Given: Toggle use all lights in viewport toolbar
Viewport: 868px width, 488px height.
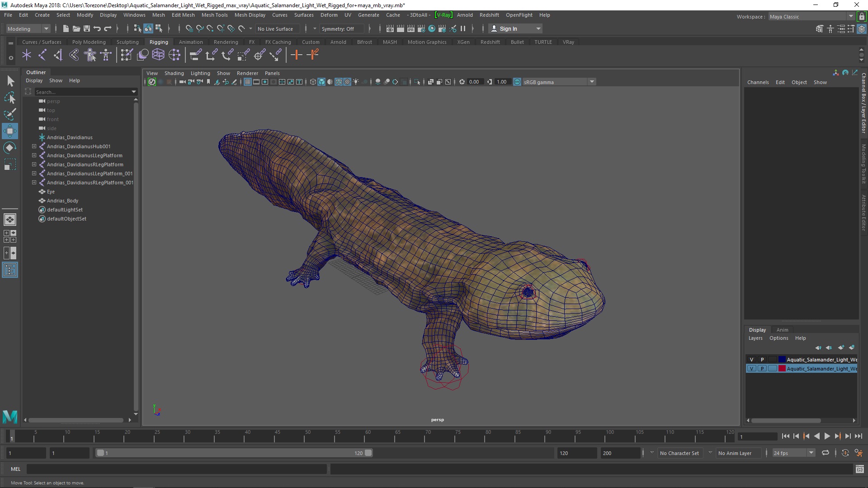Looking at the screenshot, I should pos(356,82).
